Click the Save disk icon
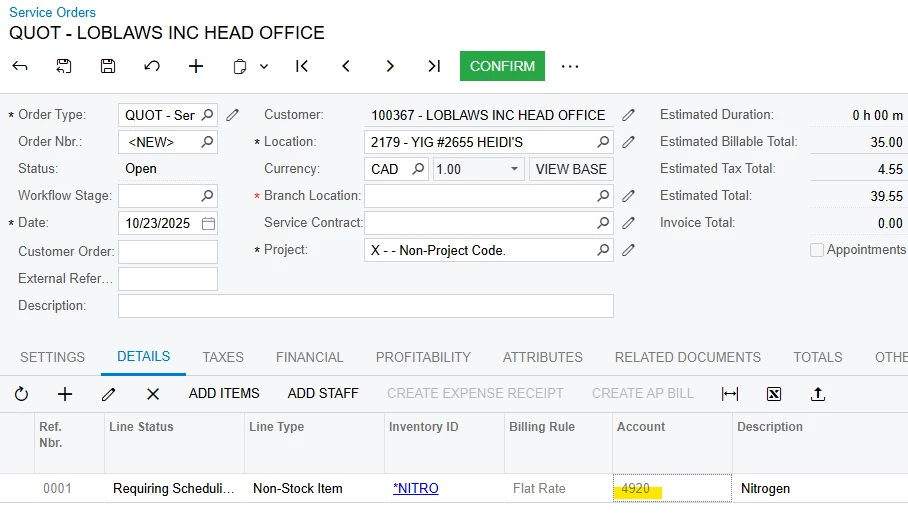 [x=108, y=66]
